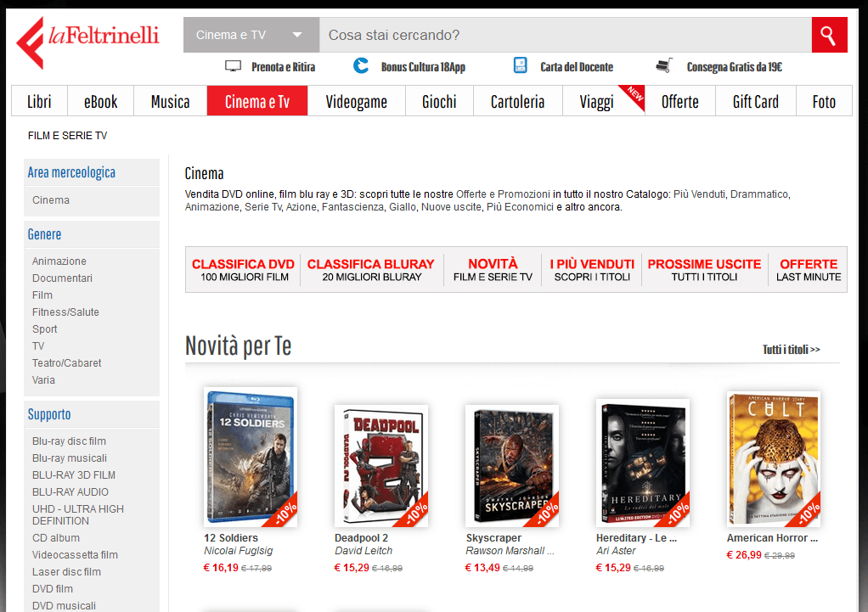Select Laser disc film format
The image size is (868, 612).
tap(66, 571)
